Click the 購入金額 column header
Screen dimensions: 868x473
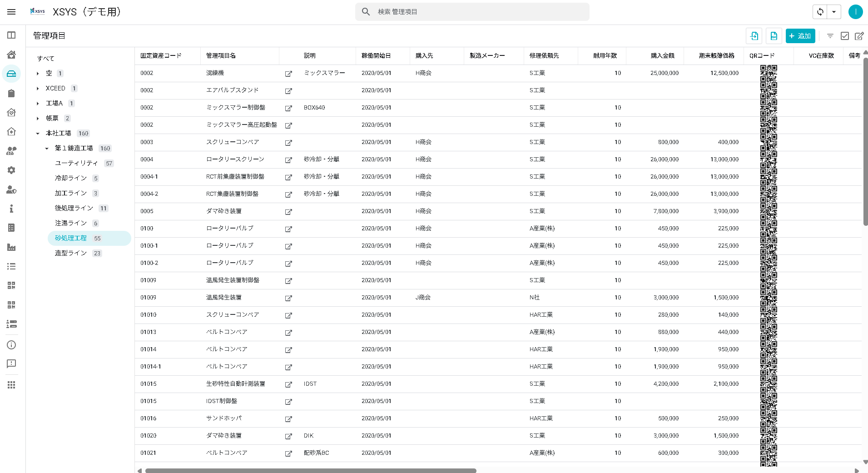click(662, 55)
